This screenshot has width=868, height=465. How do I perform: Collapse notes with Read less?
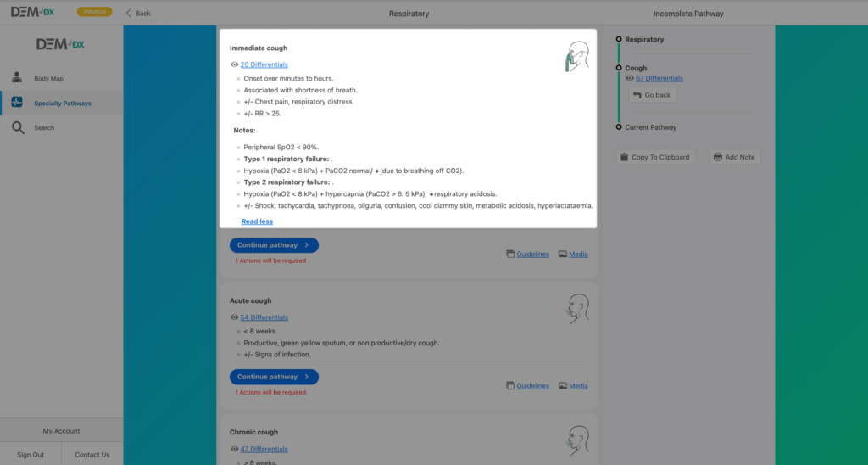tap(257, 221)
